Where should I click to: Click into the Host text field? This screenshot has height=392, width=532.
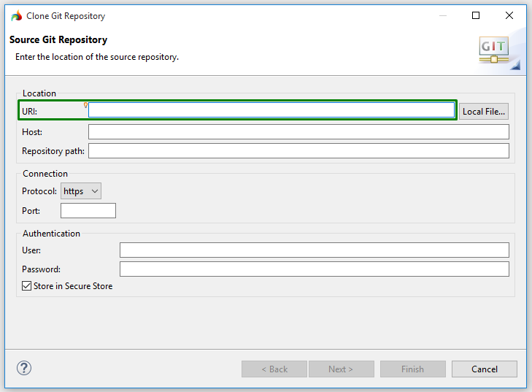(x=298, y=132)
